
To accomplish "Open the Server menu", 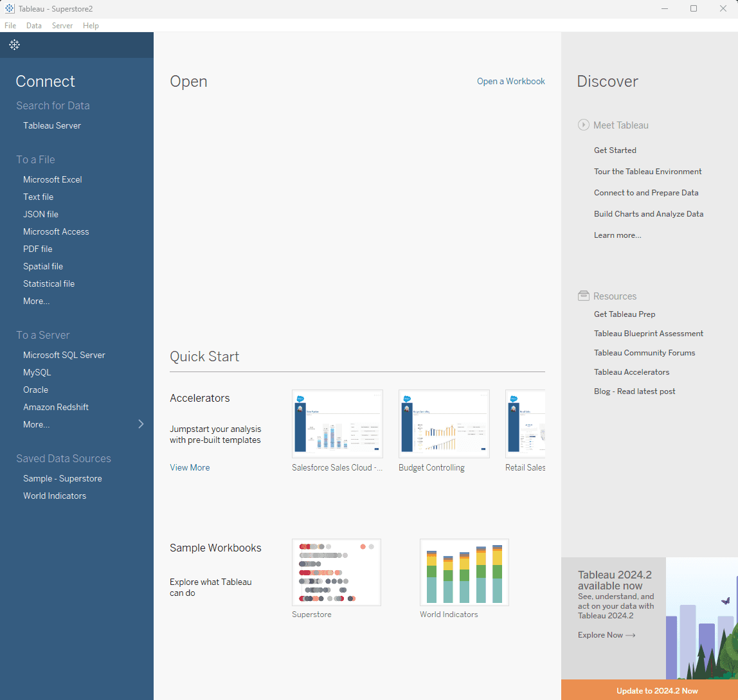I will [x=62, y=26].
